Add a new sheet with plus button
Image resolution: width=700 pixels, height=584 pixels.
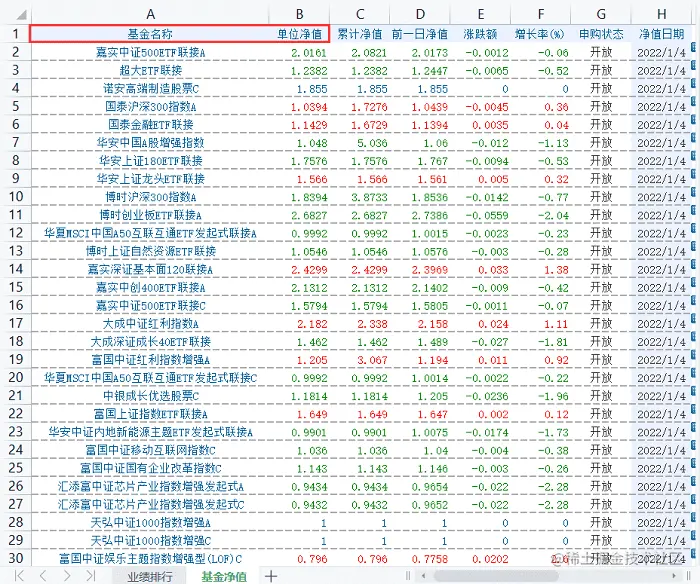click(x=271, y=576)
